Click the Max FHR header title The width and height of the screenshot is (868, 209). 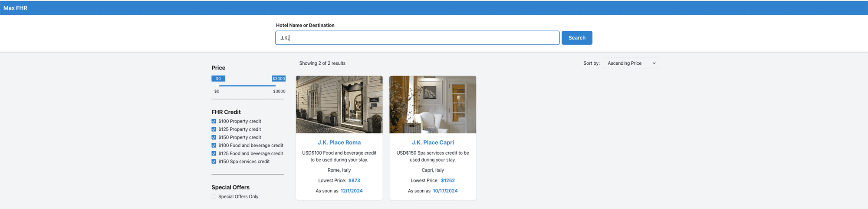point(15,8)
